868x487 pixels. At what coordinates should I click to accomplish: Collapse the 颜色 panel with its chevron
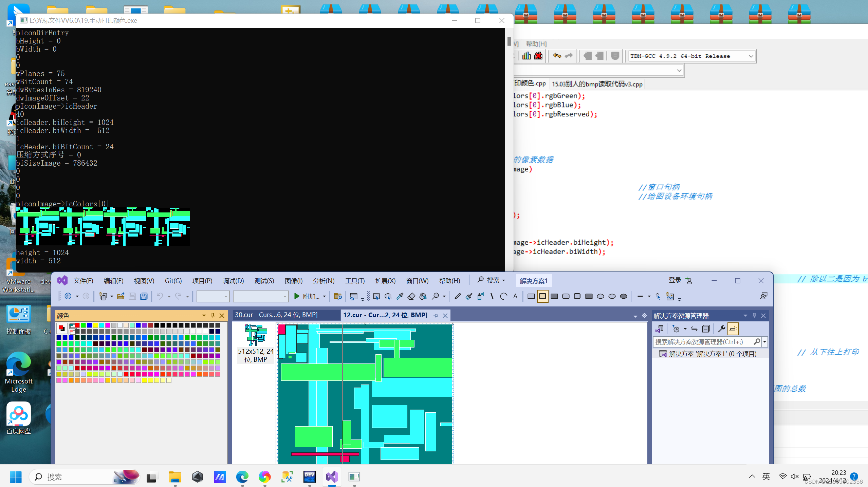click(x=204, y=316)
